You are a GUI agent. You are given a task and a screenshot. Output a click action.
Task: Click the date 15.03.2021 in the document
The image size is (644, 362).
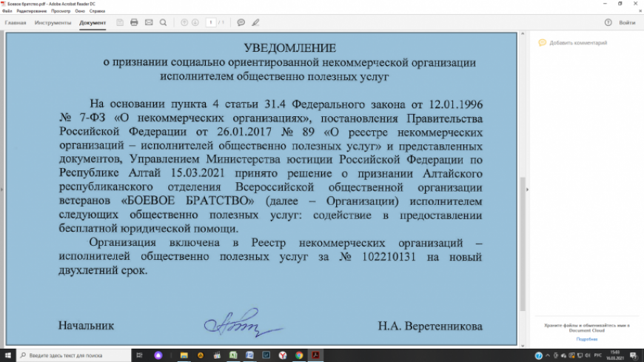click(x=198, y=172)
